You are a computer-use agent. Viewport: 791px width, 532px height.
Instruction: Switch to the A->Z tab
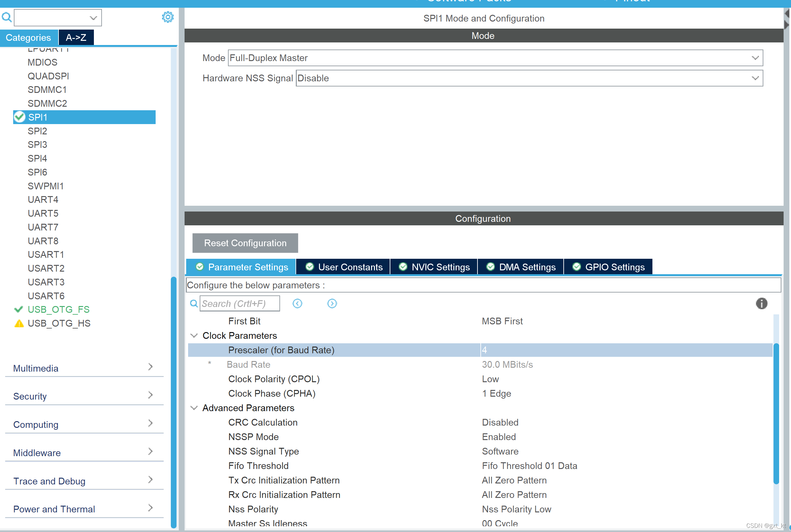pos(76,37)
